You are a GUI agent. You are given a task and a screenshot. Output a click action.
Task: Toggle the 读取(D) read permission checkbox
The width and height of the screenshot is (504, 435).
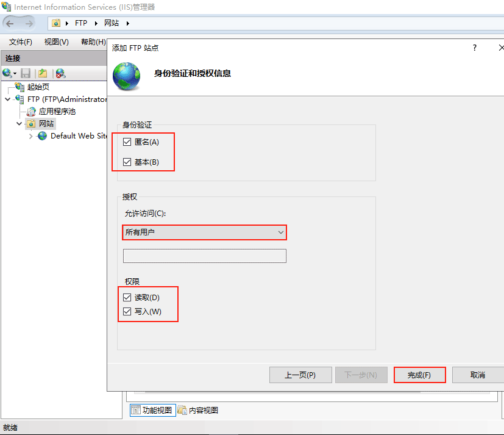click(x=127, y=297)
